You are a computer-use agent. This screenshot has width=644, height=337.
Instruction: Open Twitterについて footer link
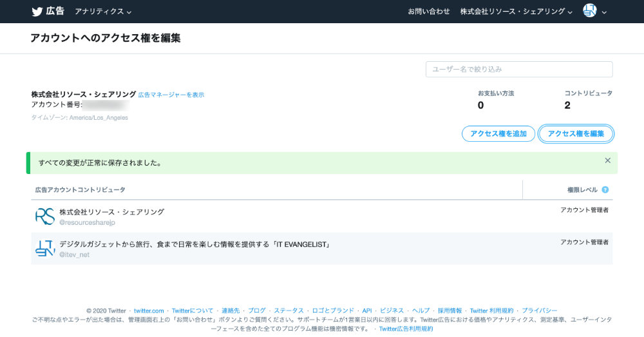[192, 311]
